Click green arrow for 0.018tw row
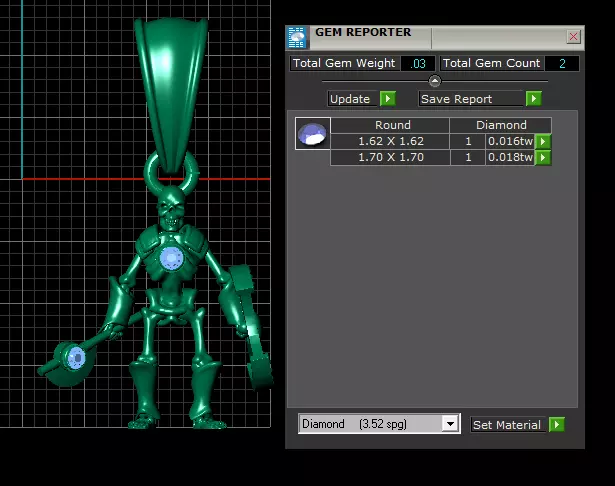 [543, 157]
